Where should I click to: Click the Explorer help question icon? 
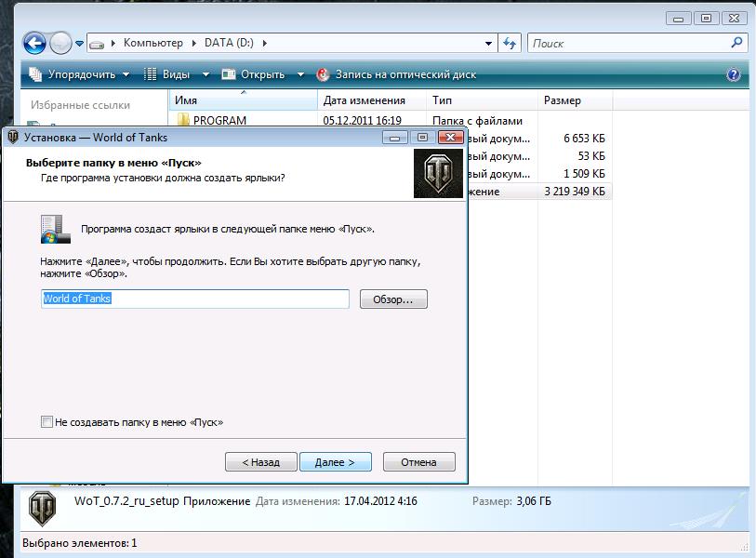click(x=734, y=74)
